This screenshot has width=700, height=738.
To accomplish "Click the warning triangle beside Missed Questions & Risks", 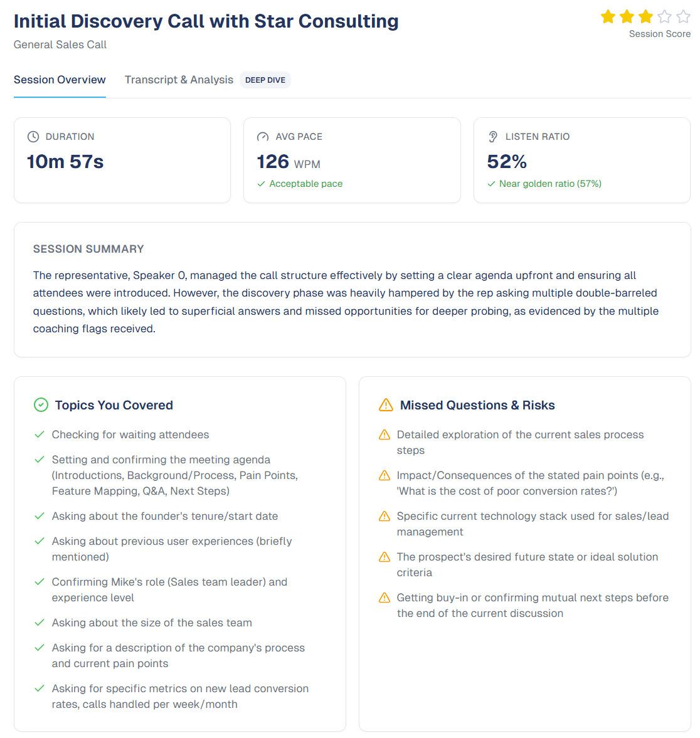I will [385, 405].
